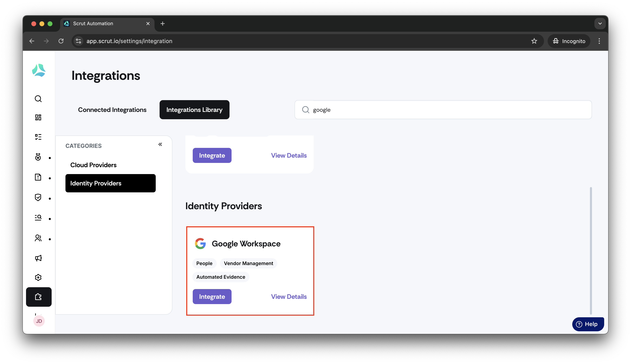Image resolution: width=631 pixels, height=364 pixels.
Task: Click the vertical scrollbar of the integrations list
Action: click(591, 250)
